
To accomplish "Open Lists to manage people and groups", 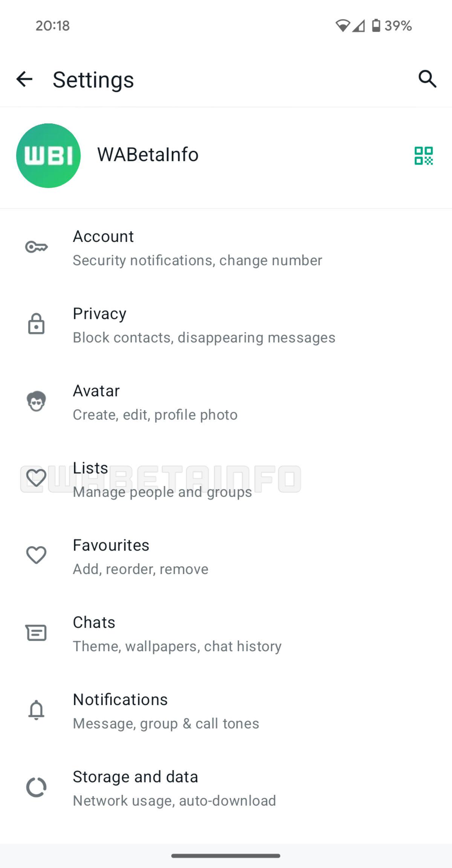I will click(162, 479).
